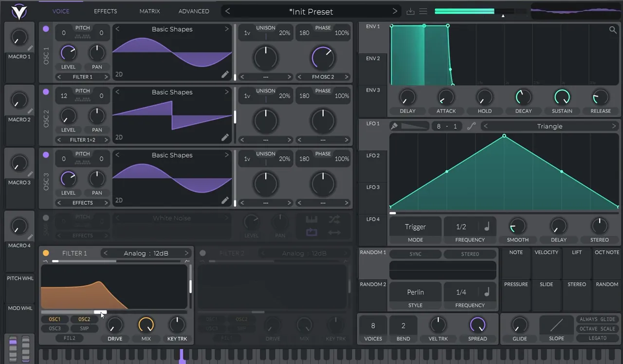
Task: Open the glide Slope curve icon
Action: 556,325
